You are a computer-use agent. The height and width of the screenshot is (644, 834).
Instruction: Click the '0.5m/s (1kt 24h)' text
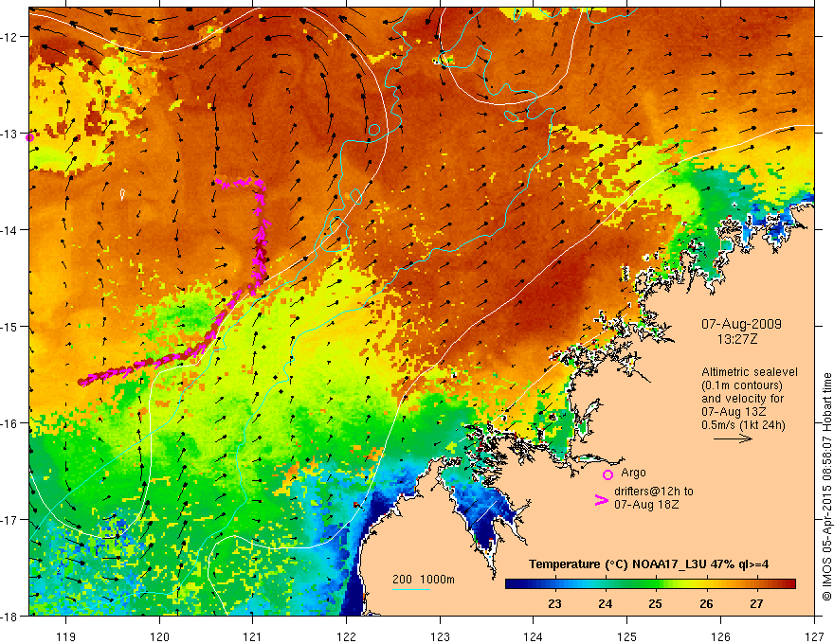pos(744,425)
